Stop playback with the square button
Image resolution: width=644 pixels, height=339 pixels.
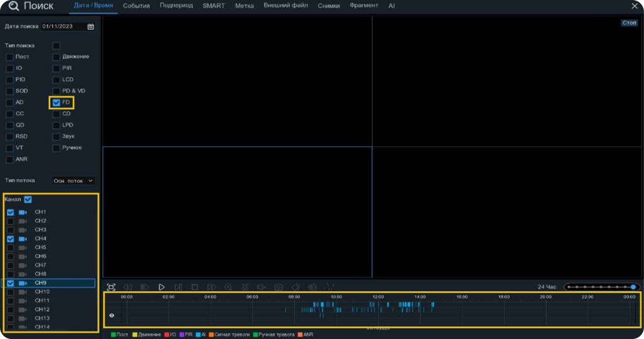click(x=195, y=287)
